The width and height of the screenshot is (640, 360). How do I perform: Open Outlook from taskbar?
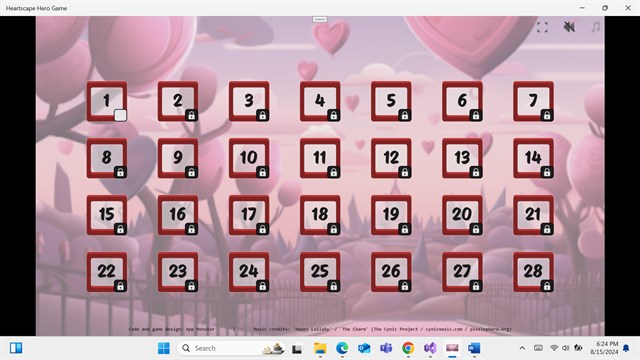coord(364,348)
